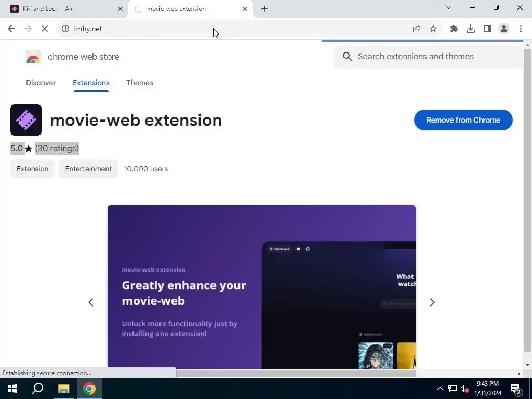The height and width of the screenshot is (399, 532).
Task: Open the 30 ratings link
Action: [x=57, y=148]
